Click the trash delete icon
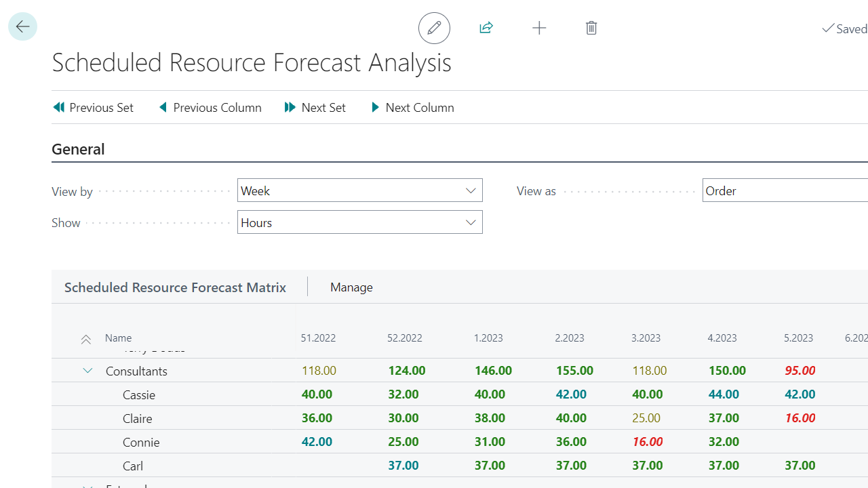 point(591,28)
